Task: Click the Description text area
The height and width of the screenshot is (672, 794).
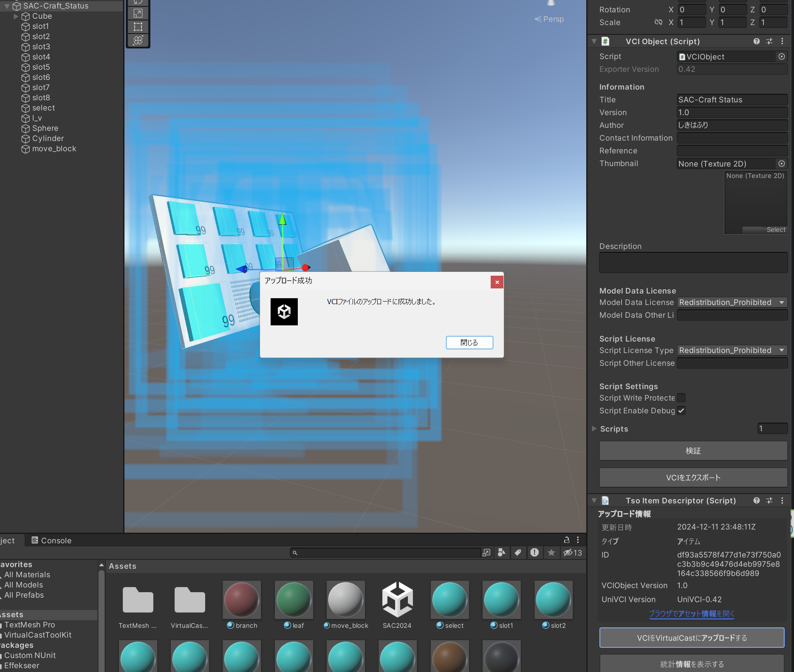Action: click(x=693, y=263)
